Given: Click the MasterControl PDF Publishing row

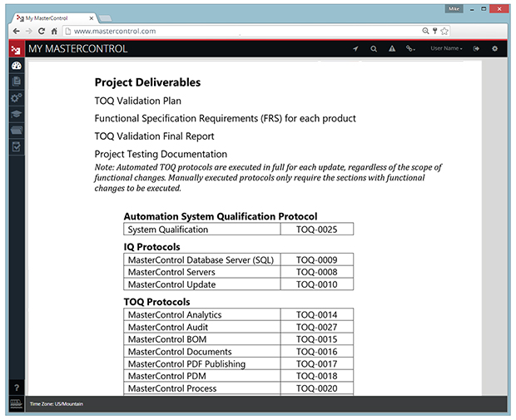Looking at the screenshot, I should pyautogui.click(x=202, y=363).
